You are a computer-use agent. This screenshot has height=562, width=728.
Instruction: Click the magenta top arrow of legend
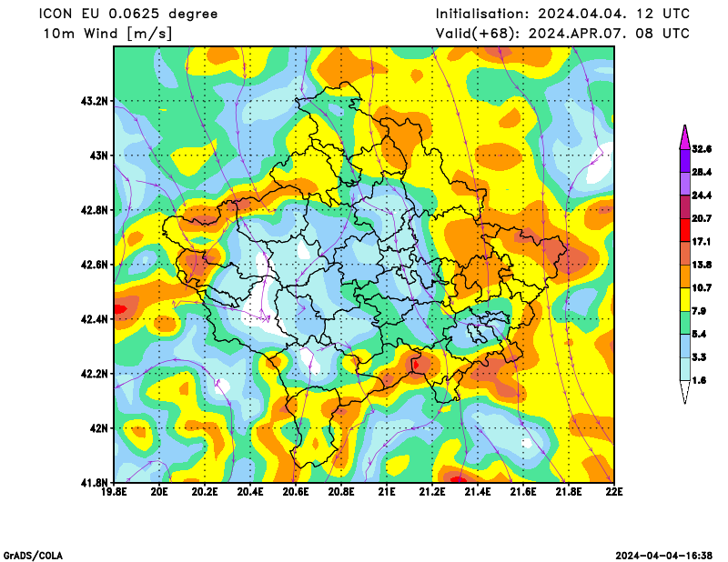685,137
